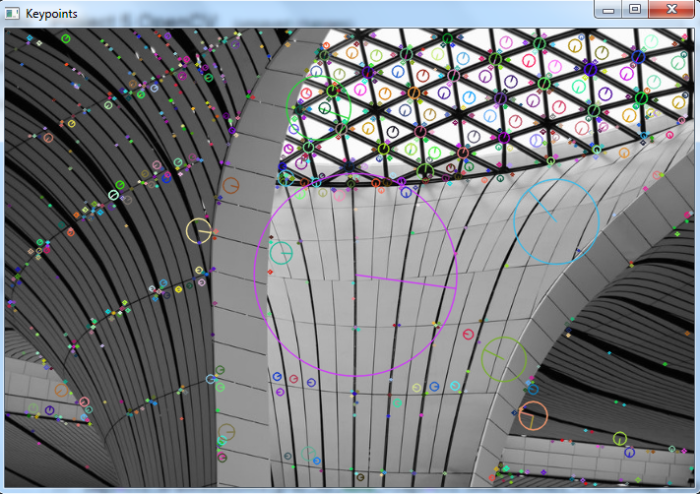
Task: Click the Keypoints window application icon
Action: pyautogui.click(x=11, y=12)
